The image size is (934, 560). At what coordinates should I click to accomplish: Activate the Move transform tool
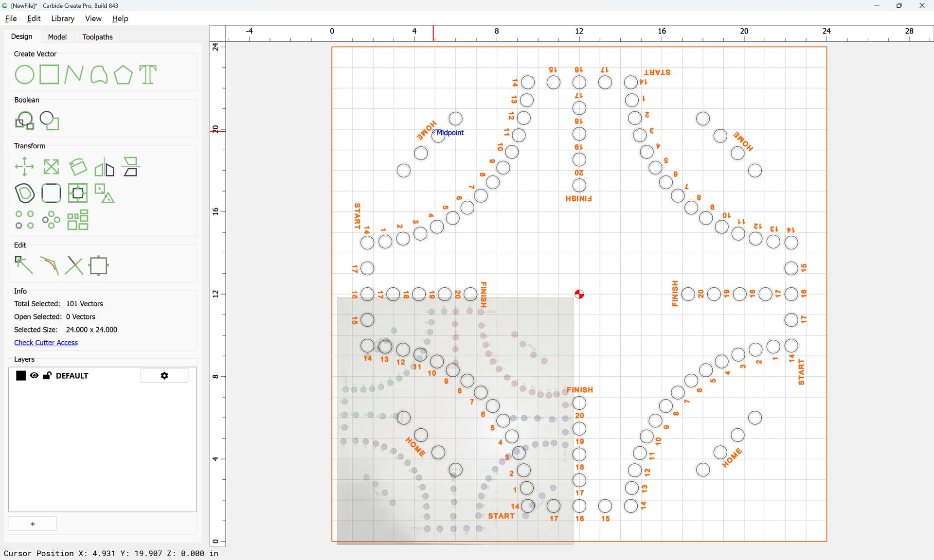[24, 167]
